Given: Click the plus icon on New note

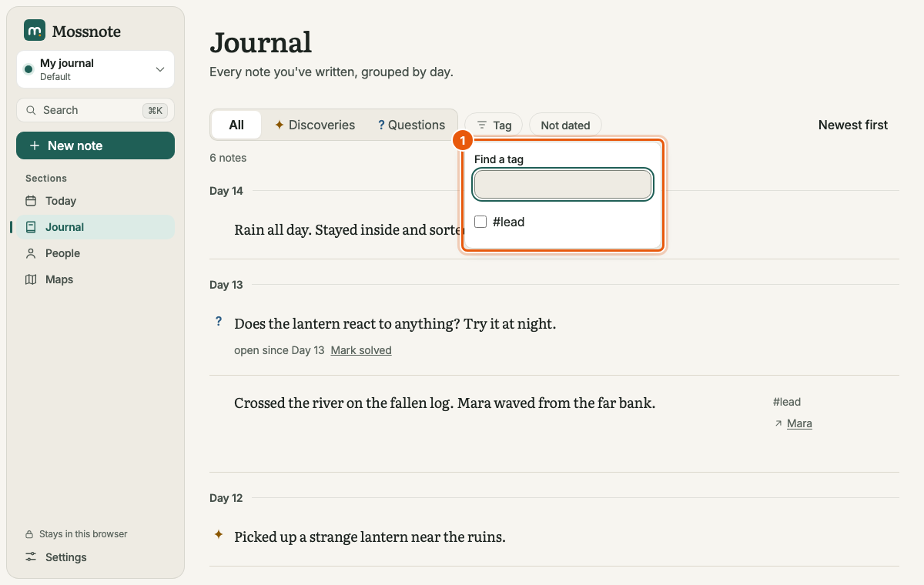Looking at the screenshot, I should point(34,145).
